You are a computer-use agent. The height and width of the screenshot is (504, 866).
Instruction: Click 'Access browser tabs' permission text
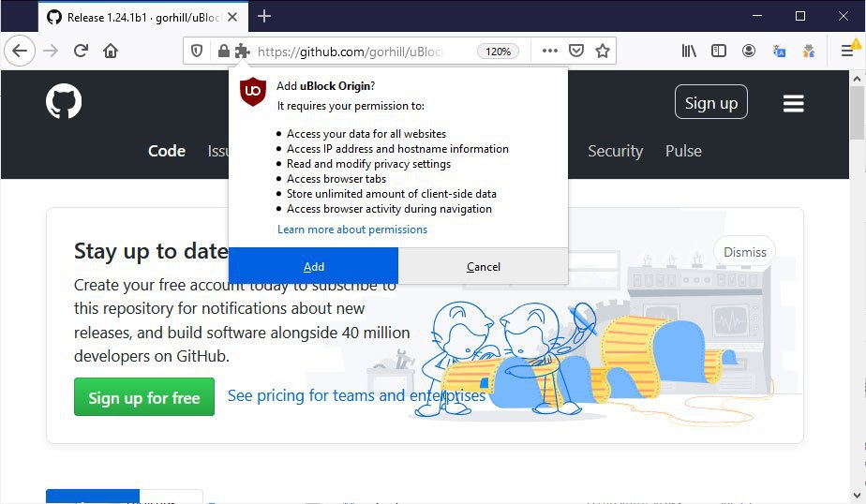pyautogui.click(x=336, y=179)
